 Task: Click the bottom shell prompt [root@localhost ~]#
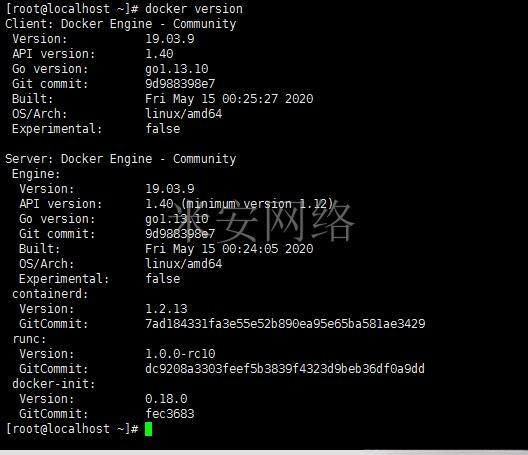pos(72,429)
